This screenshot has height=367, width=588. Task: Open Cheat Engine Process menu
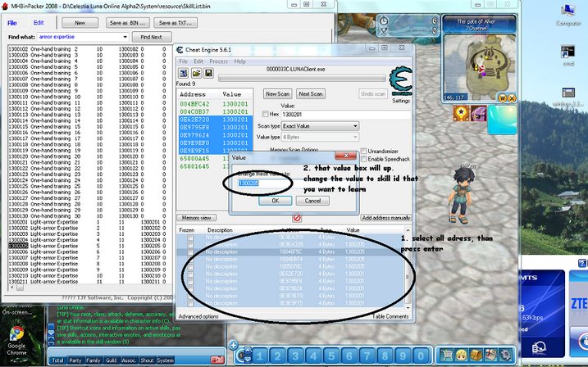coord(219,61)
